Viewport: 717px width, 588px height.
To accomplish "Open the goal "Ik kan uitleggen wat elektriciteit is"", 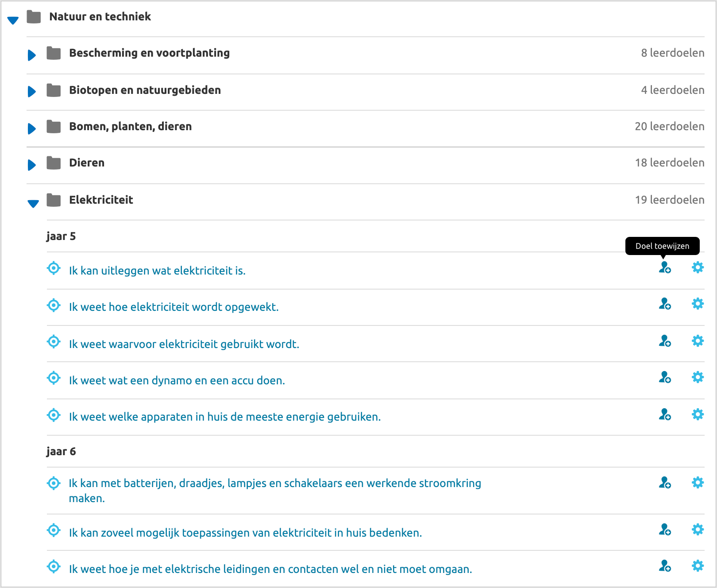I will pyautogui.click(x=157, y=271).
